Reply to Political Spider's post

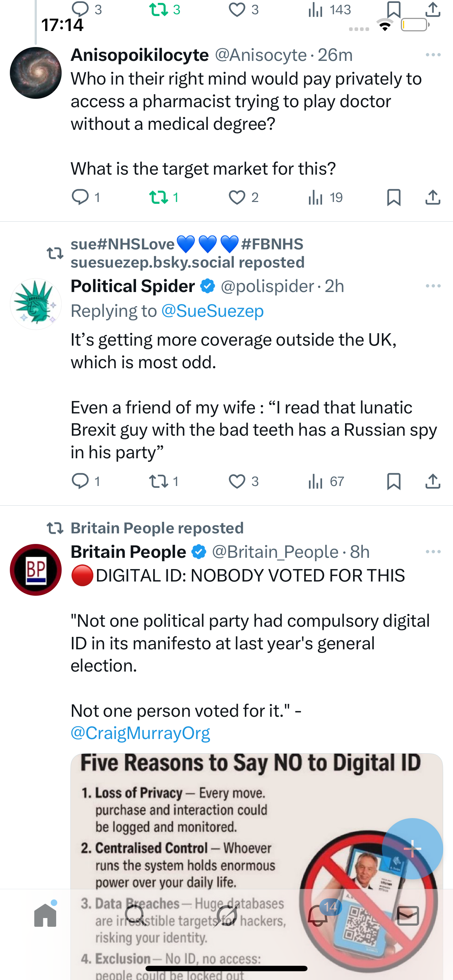[80, 481]
